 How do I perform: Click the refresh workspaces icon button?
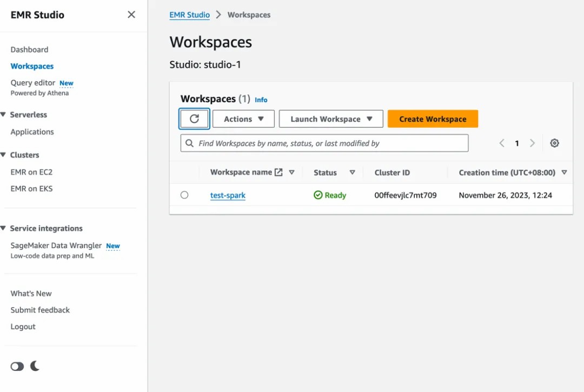click(194, 119)
